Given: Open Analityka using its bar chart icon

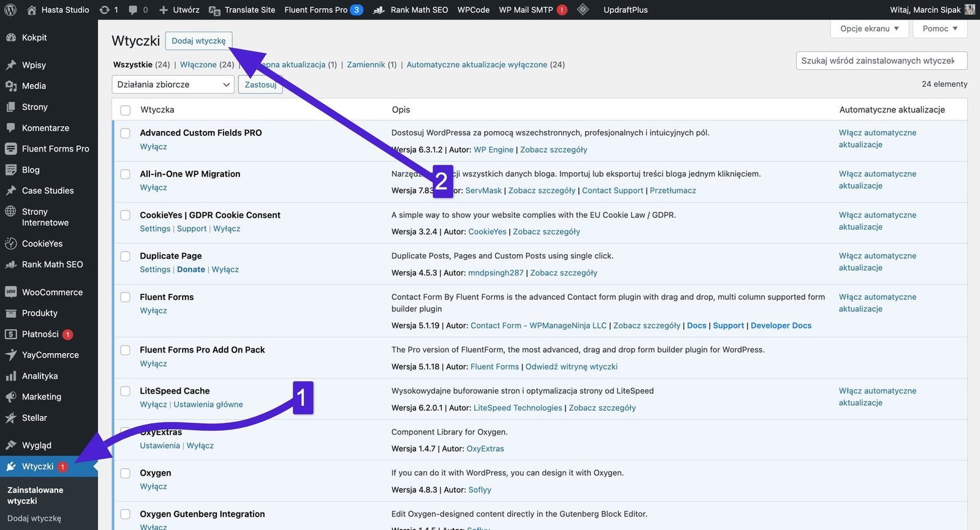Looking at the screenshot, I should pyautogui.click(x=11, y=376).
